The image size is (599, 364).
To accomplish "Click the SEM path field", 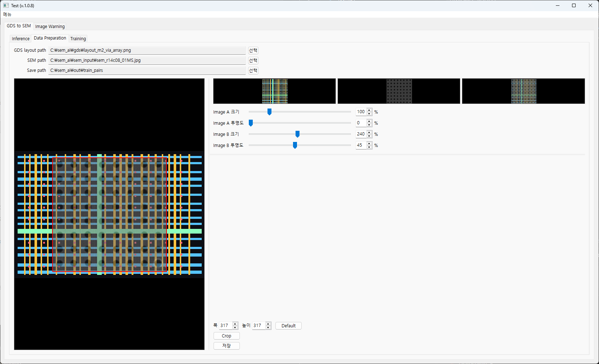I will [147, 60].
